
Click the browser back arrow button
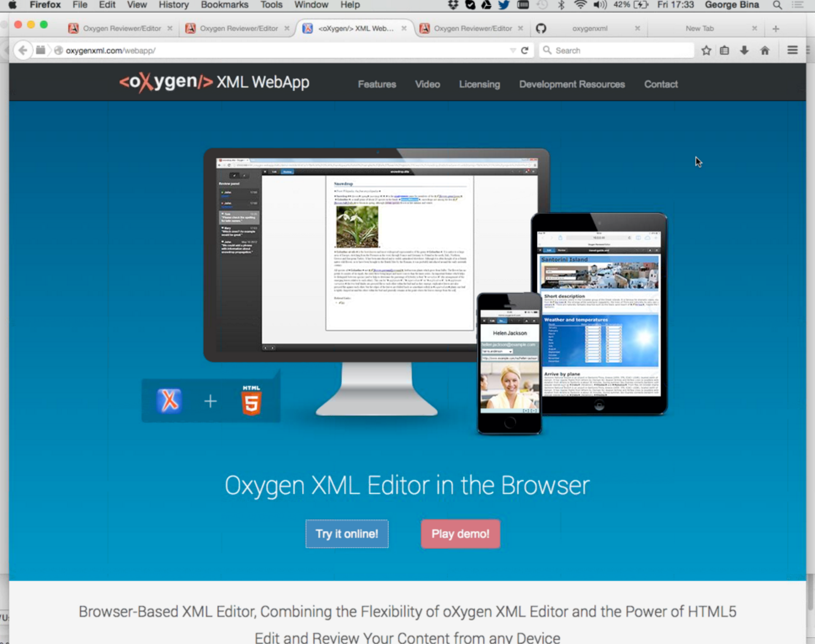click(x=23, y=51)
